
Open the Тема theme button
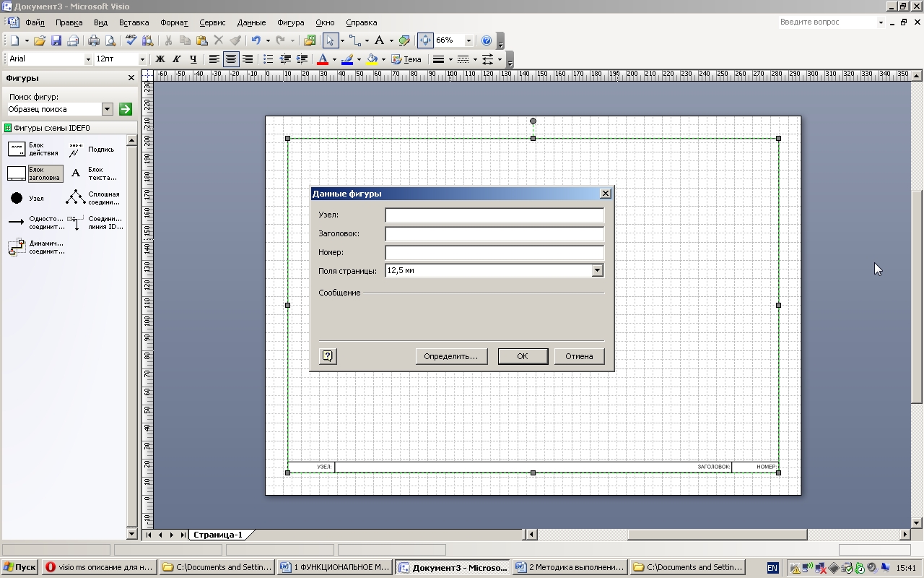(x=406, y=59)
